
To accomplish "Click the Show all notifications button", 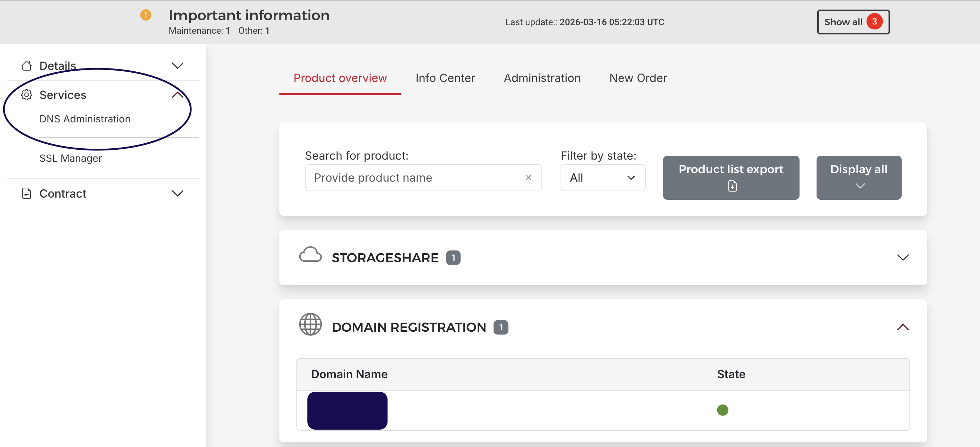I will point(853,22).
